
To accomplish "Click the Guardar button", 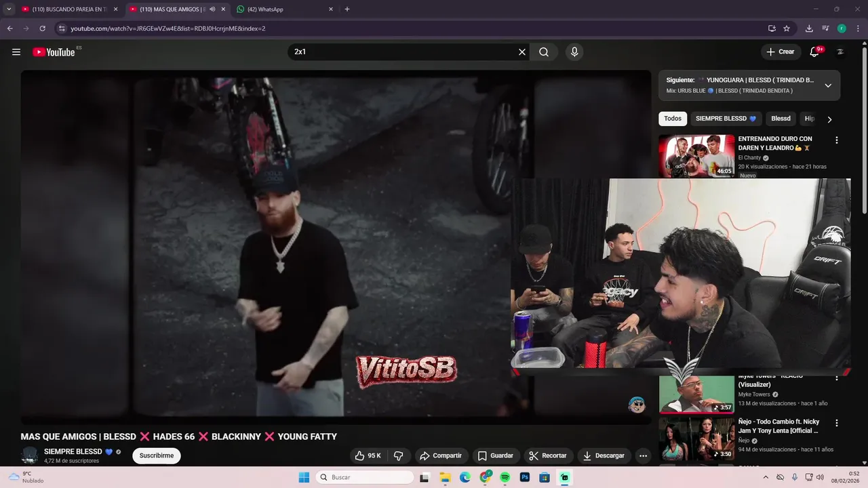I will pyautogui.click(x=496, y=455).
